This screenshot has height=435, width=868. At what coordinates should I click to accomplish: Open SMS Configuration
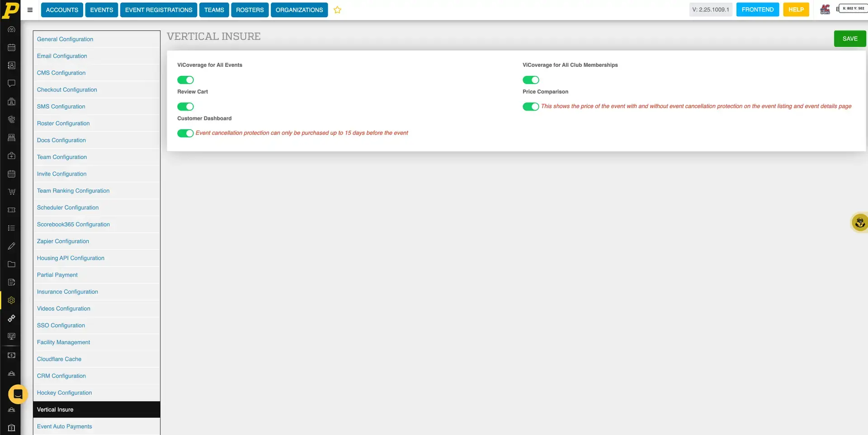[x=96, y=107]
